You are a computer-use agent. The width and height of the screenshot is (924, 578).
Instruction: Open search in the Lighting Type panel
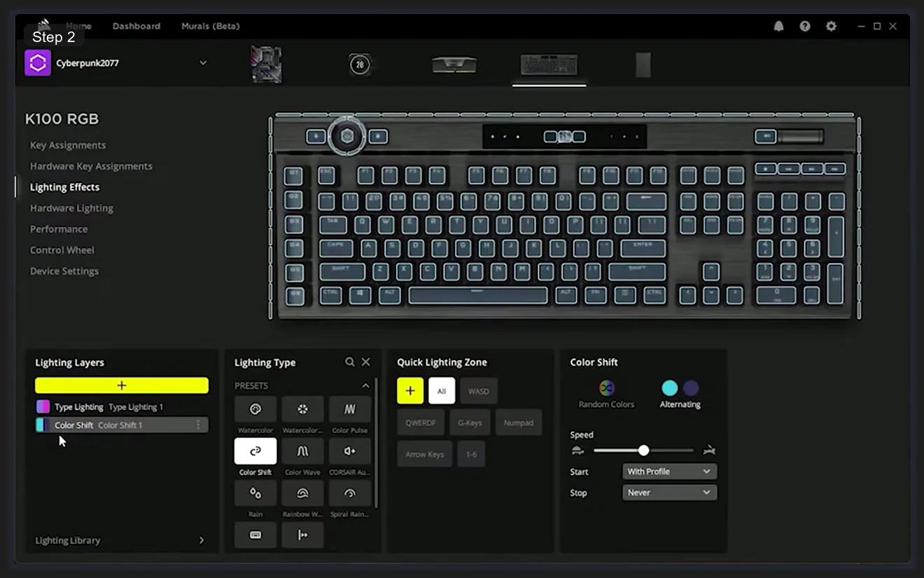349,362
